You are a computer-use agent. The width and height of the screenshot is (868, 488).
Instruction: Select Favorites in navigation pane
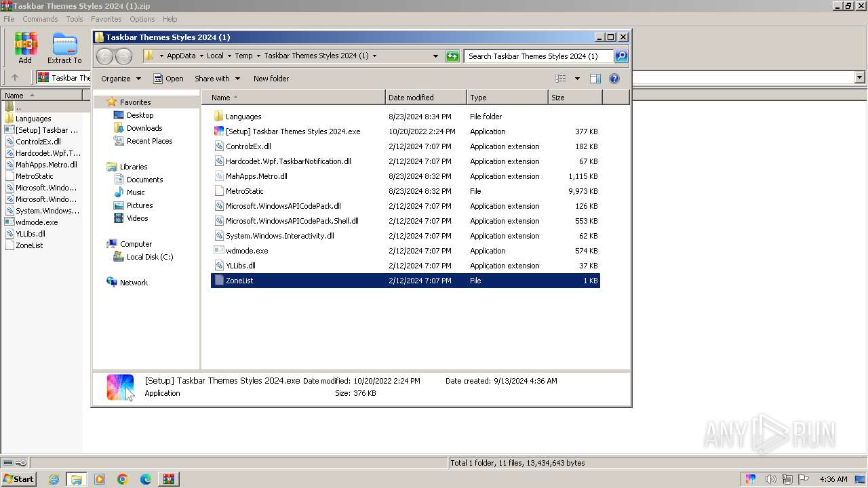pos(135,102)
